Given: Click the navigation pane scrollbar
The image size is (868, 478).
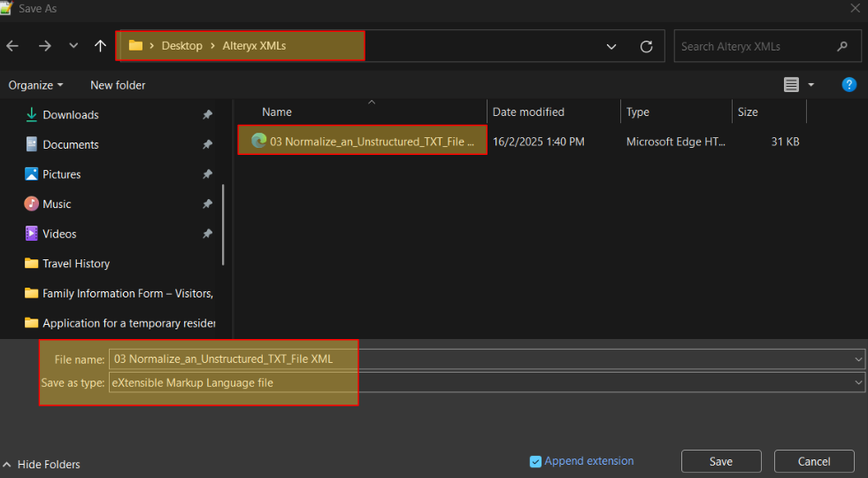Looking at the screenshot, I should [x=223, y=224].
